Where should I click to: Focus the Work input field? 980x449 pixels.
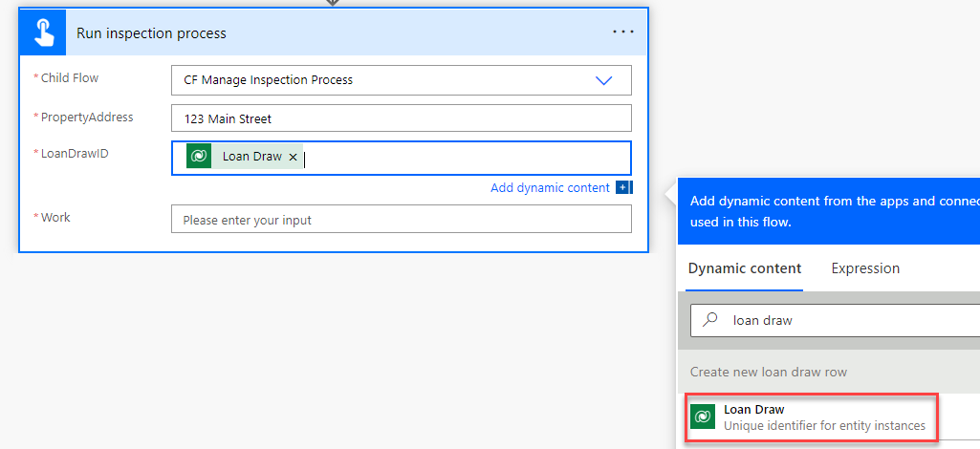pos(401,220)
